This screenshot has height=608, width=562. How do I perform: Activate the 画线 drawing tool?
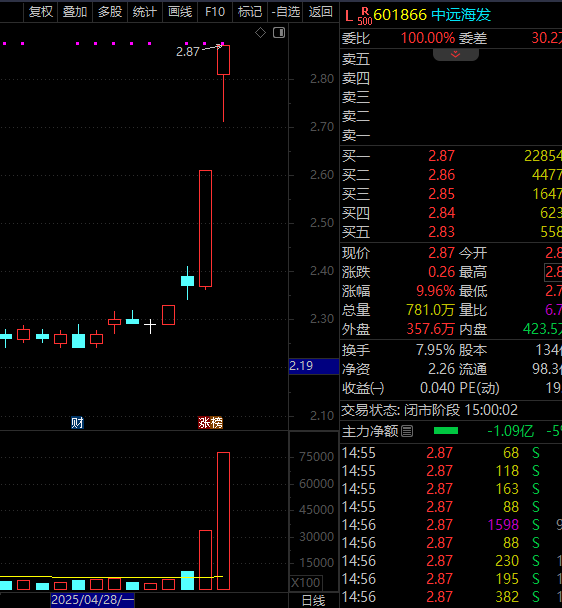pos(180,12)
